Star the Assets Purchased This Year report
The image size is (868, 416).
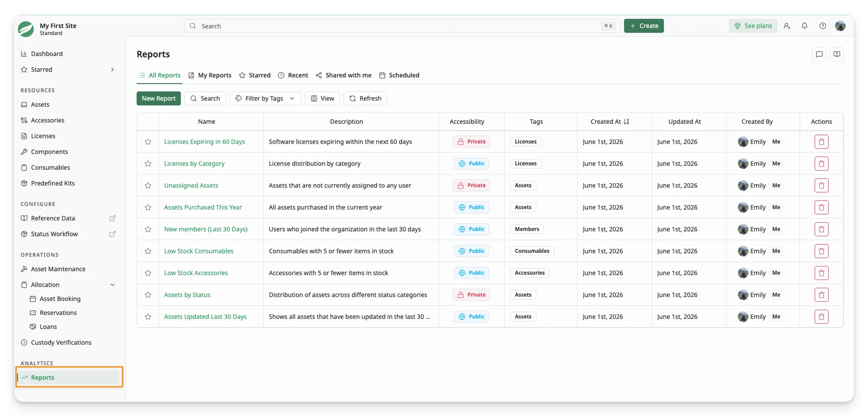click(148, 207)
